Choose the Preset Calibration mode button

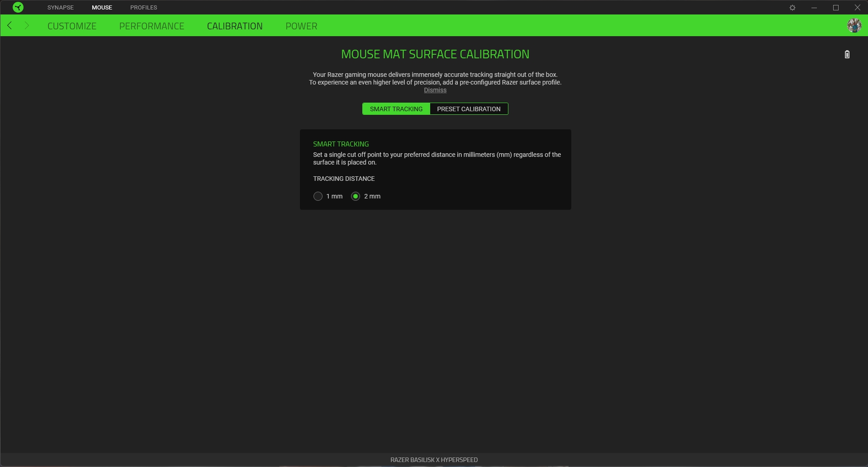pos(469,109)
